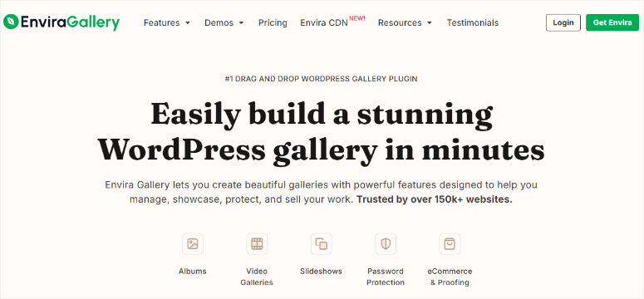This screenshot has width=644, height=299.
Task: Click the Slideshows label
Action: click(x=322, y=271)
